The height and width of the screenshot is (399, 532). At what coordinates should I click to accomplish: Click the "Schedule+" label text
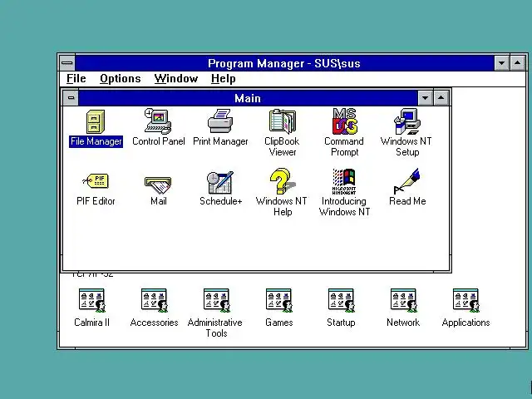pos(220,201)
